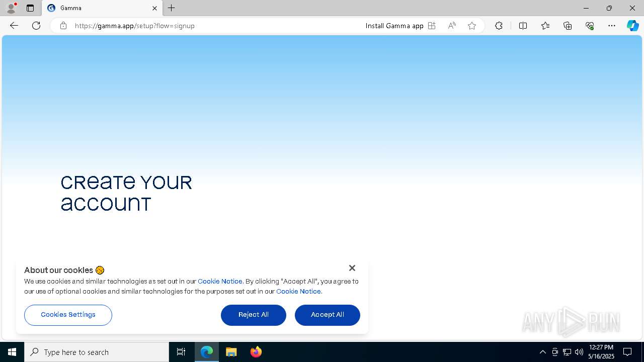
Task: Open the second Cookie Notice link
Action: (298, 292)
